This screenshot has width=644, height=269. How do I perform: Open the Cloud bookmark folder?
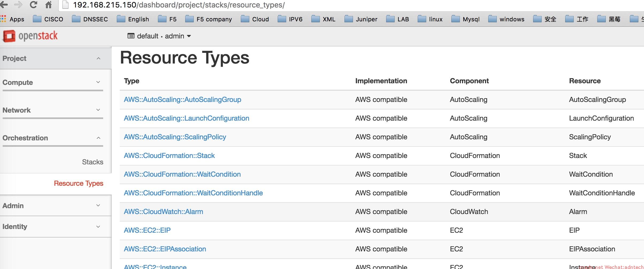[x=255, y=19]
